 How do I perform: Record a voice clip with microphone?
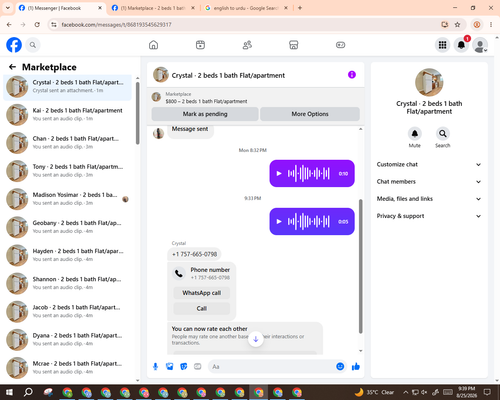click(155, 367)
